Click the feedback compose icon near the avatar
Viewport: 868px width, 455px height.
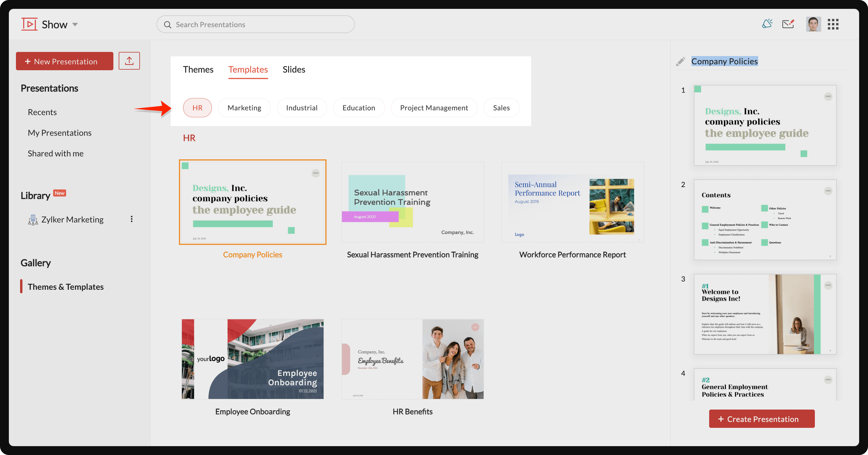pyautogui.click(x=788, y=24)
